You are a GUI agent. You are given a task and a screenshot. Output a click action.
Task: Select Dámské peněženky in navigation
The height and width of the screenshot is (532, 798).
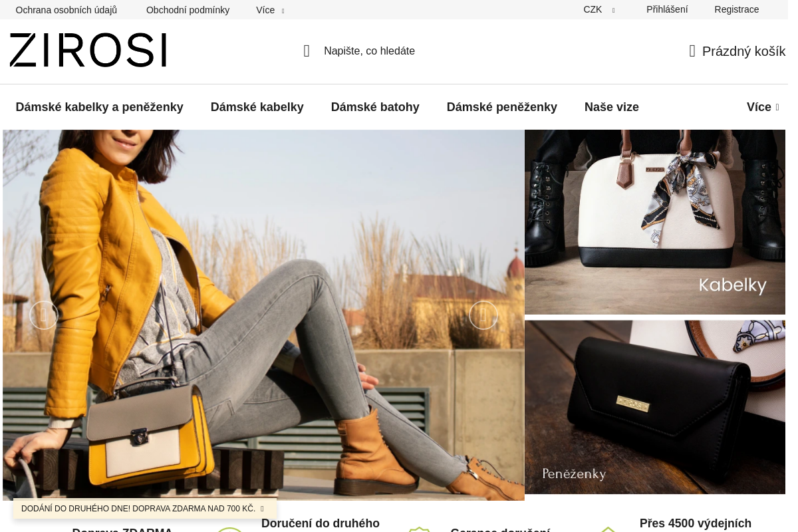click(502, 107)
